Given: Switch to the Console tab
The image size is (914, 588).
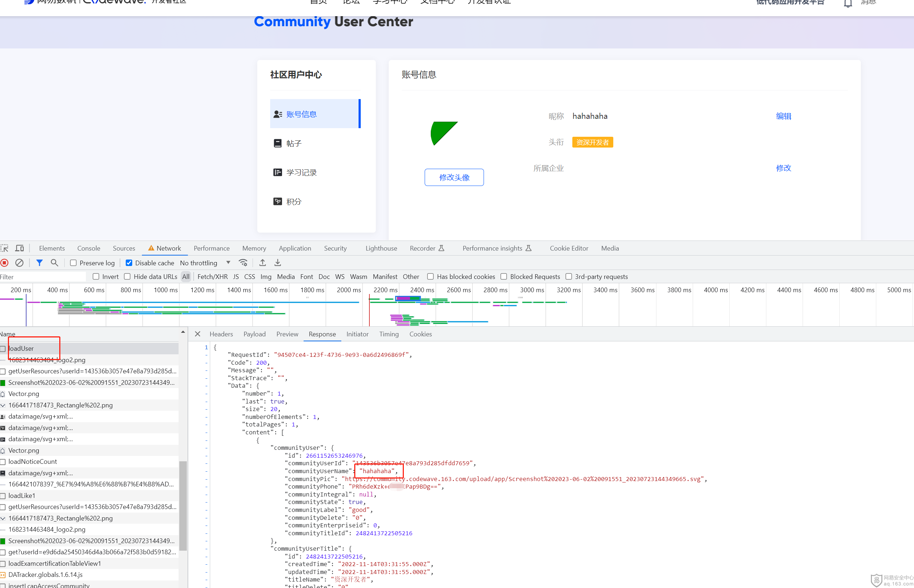Looking at the screenshot, I should (x=89, y=248).
